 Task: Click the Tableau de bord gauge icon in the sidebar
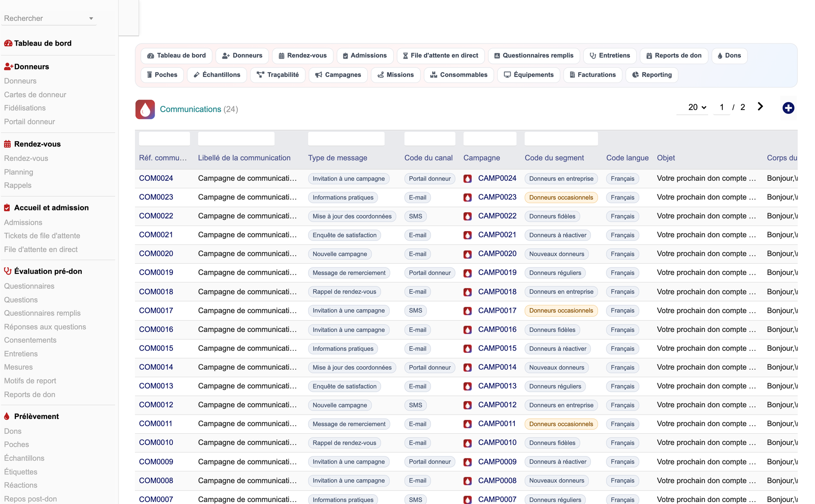[8, 43]
